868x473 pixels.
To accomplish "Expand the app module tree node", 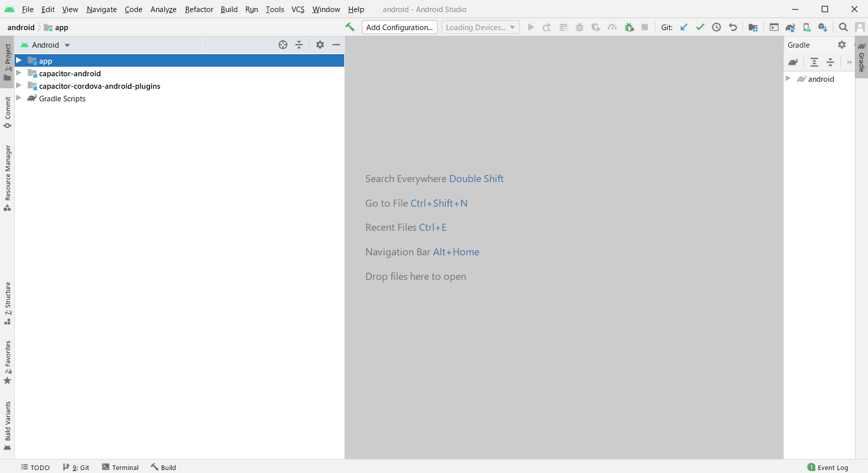I will 19,61.
